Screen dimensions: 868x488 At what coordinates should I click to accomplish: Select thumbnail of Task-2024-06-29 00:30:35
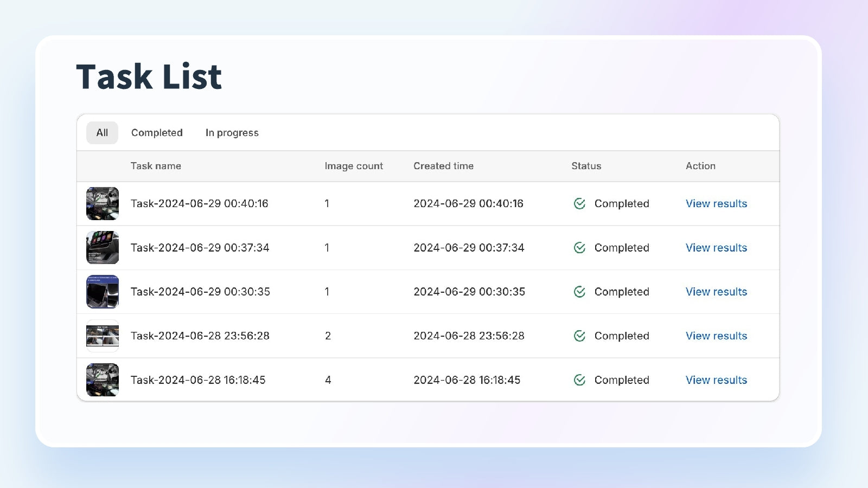103,292
